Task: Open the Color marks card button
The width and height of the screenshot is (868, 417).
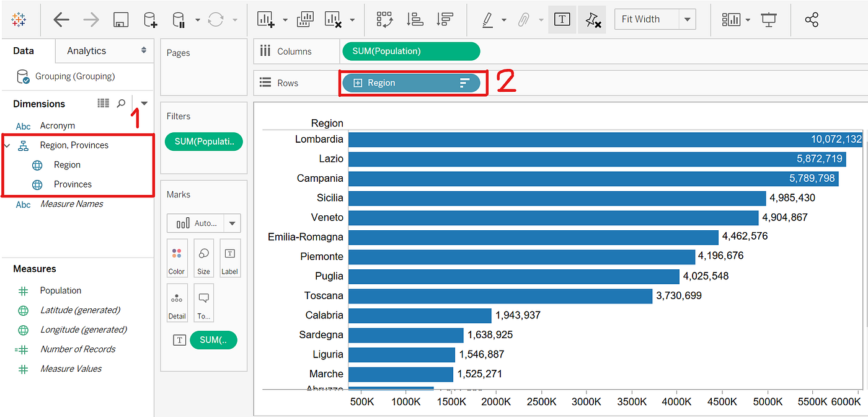Action: tap(177, 258)
